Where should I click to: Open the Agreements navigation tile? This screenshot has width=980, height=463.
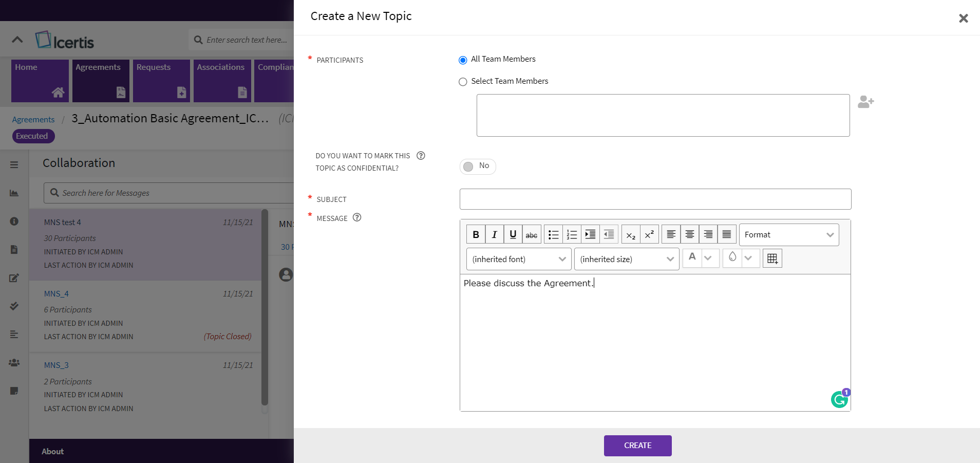[x=100, y=81]
